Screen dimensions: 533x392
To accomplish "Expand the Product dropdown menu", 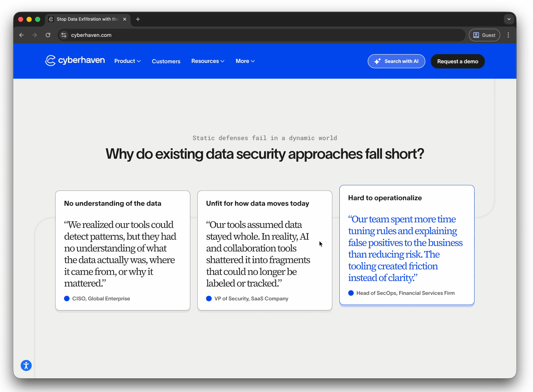I will [x=127, y=61].
